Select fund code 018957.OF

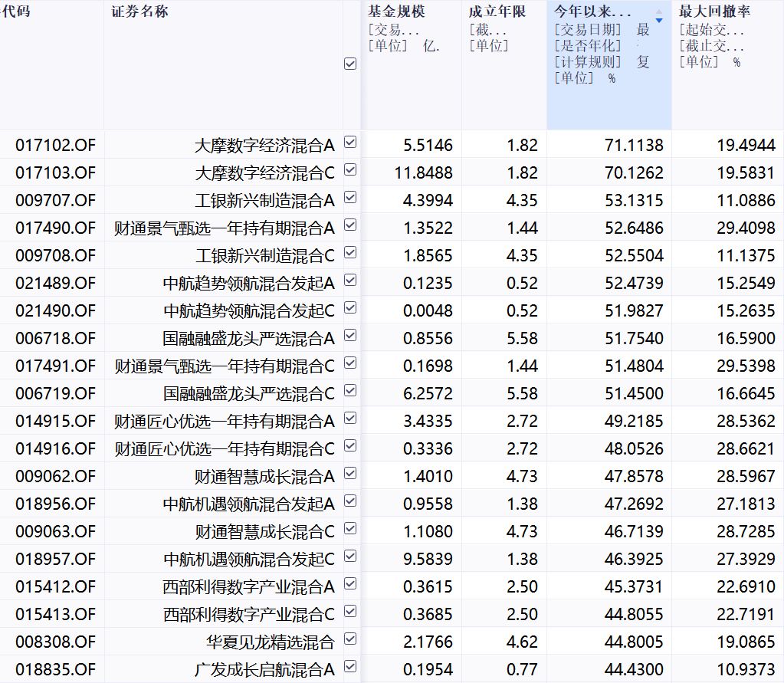point(55,559)
